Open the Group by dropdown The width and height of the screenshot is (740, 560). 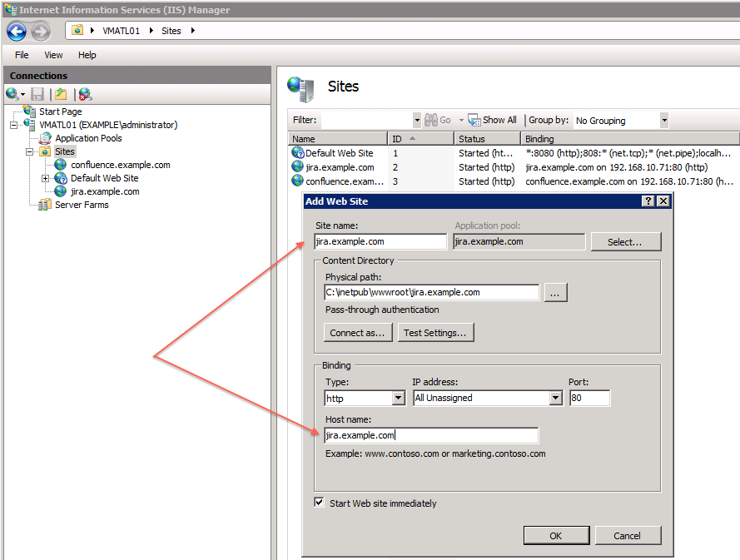pyautogui.click(x=664, y=121)
